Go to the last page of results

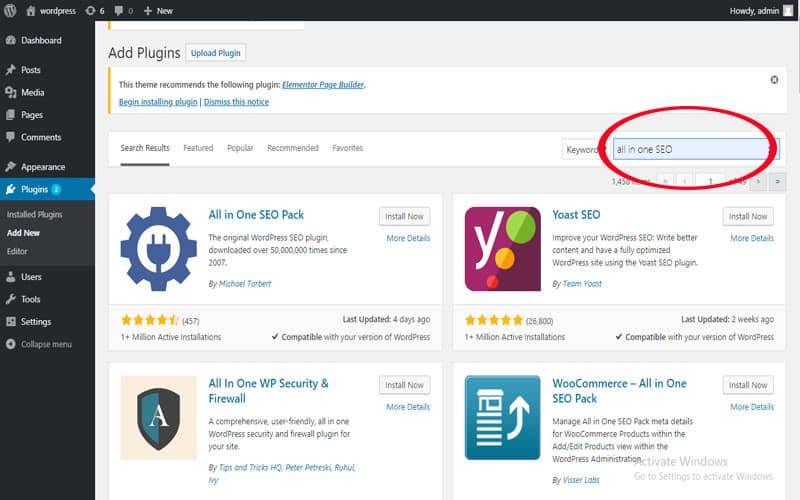[x=777, y=182]
